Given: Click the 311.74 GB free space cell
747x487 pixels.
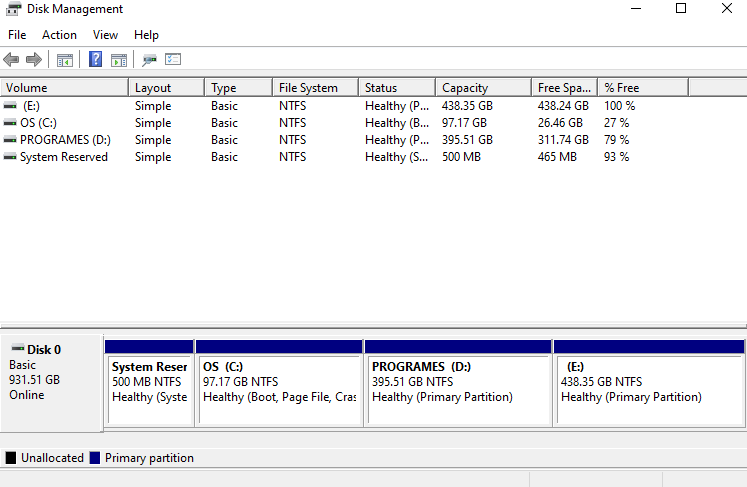Looking at the screenshot, I should coord(563,140).
